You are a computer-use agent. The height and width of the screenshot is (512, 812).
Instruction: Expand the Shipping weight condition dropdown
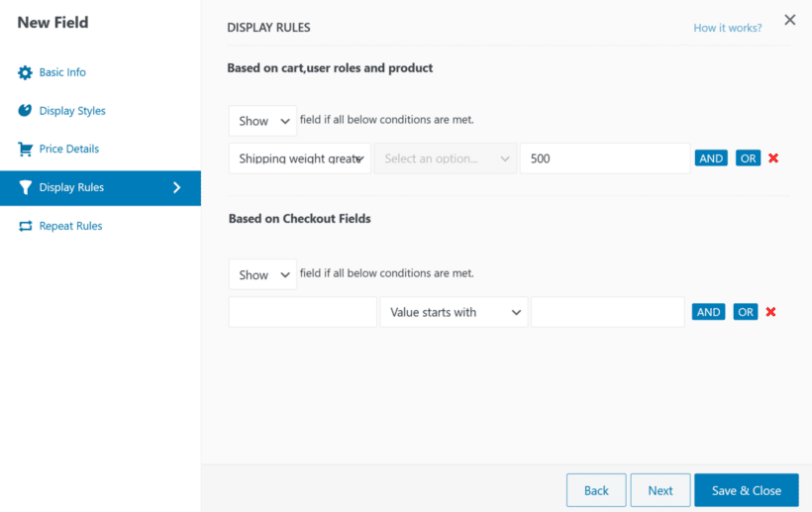point(299,158)
